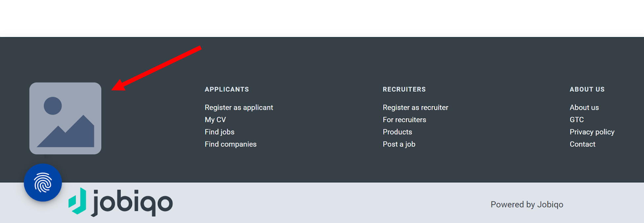Go to the Contact page
Screen dimensions: 644x223
coord(582,144)
